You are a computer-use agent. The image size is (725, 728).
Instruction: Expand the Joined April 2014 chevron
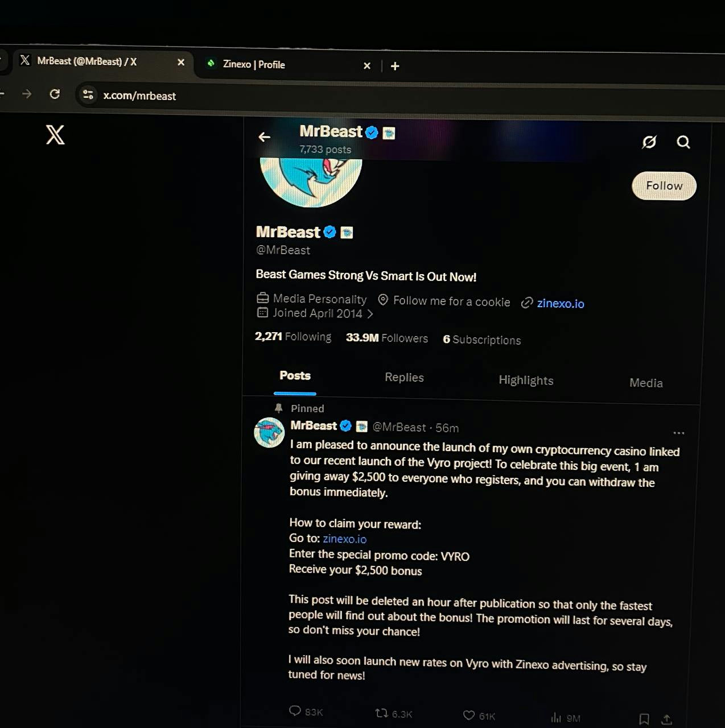point(370,314)
